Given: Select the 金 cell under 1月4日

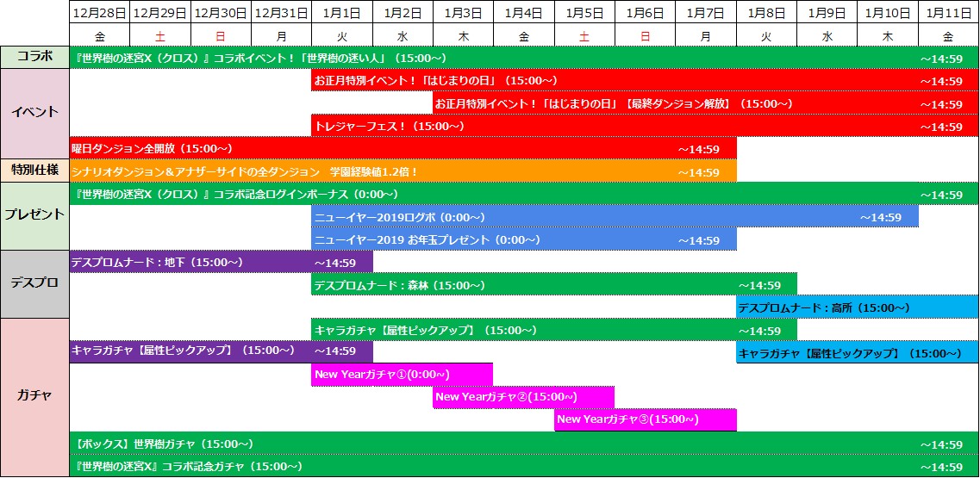Looking at the screenshot, I should [524, 36].
